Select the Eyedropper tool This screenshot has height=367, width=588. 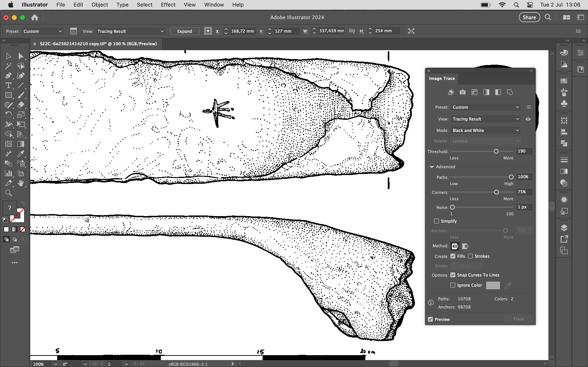pos(21,154)
